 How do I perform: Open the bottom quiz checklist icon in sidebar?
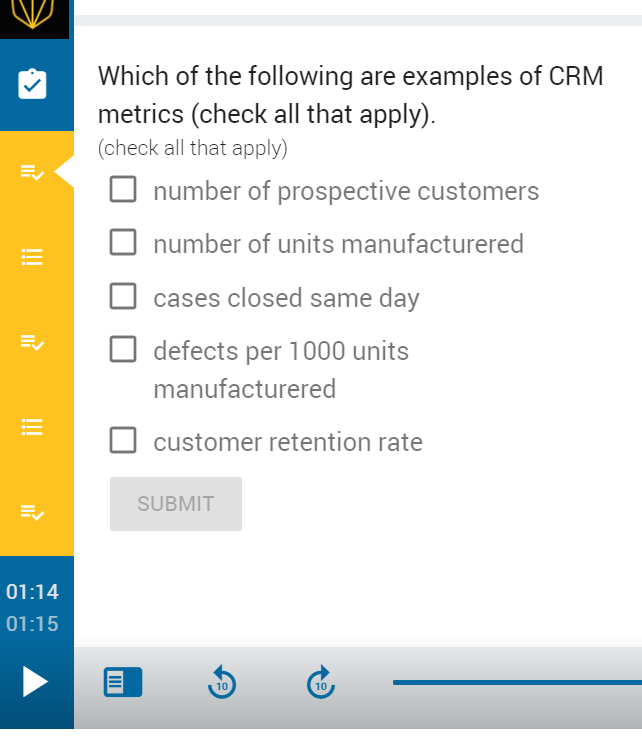point(33,513)
